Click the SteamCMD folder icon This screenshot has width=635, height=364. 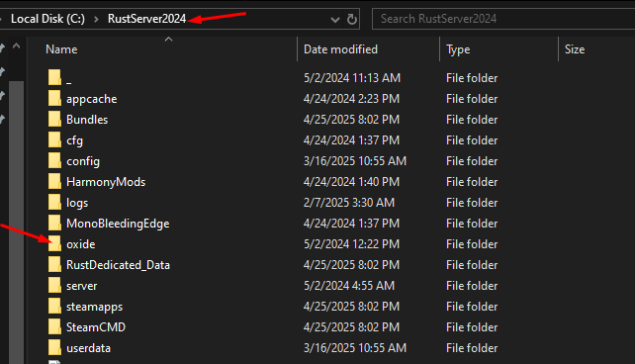(x=54, y=327)
